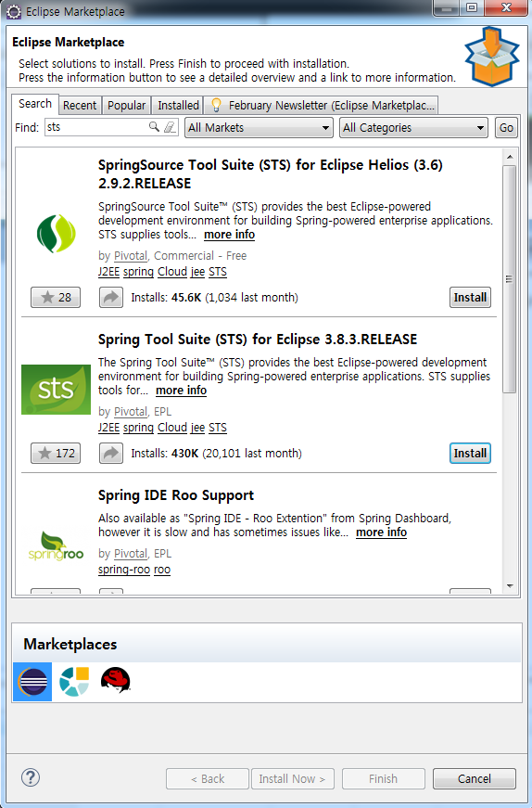Click spring tag under Spring Tool Suite 3.8.3
The height and width of the screenshot is (808, 532).
[x=138, y=428]
